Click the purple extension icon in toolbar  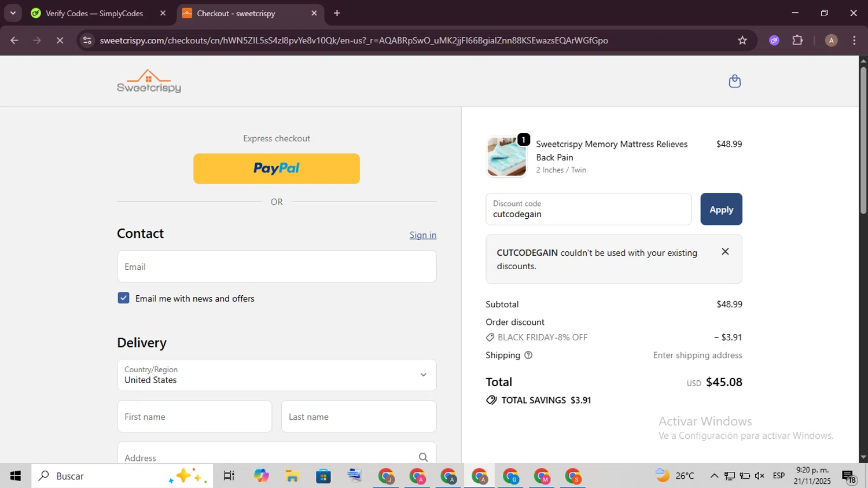pos(774,40)
